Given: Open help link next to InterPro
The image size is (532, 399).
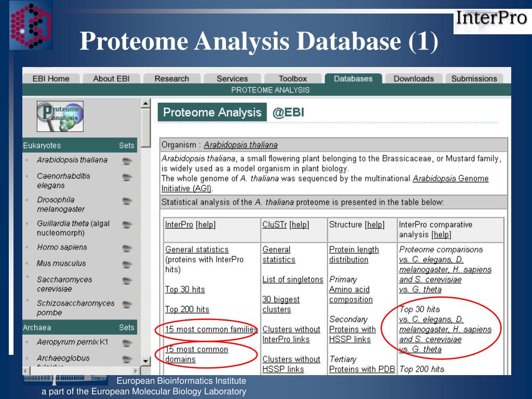Looking at the screenshot, I should (x=206, y=224).
